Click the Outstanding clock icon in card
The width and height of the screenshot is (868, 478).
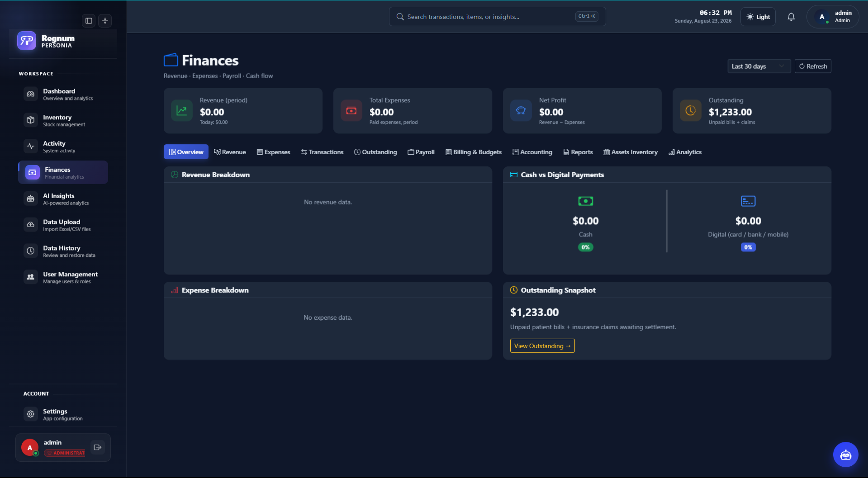click(691, 111)
